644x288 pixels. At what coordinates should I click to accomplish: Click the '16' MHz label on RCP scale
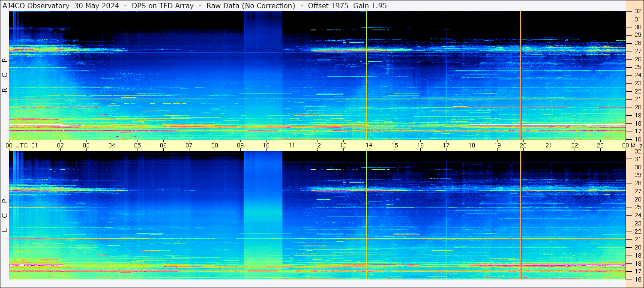pyautogui.click(x=637, y=139)
